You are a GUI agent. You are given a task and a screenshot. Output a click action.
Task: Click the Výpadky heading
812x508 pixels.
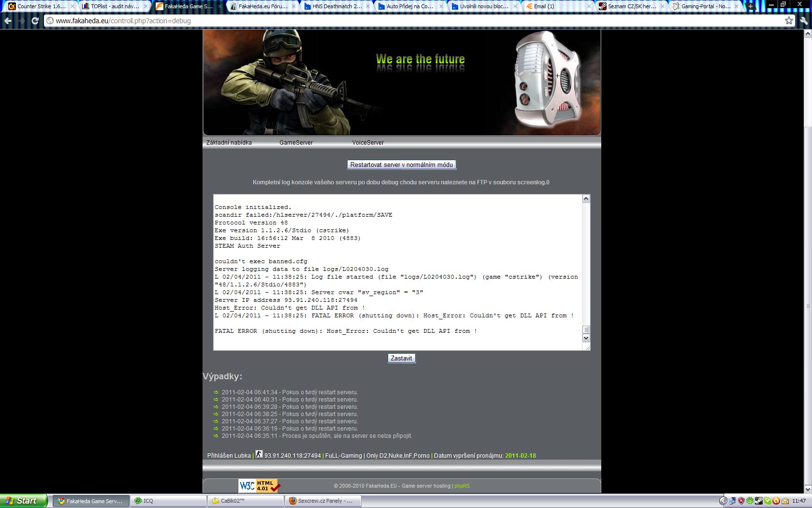click(x=222, y=376)
